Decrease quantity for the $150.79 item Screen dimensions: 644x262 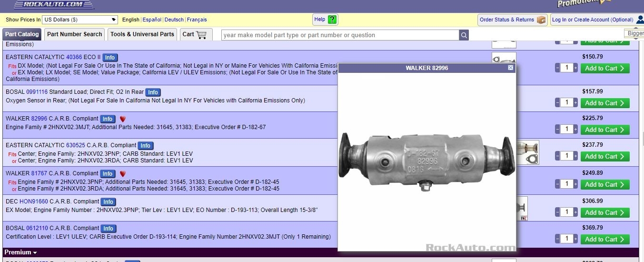[557, 68]
